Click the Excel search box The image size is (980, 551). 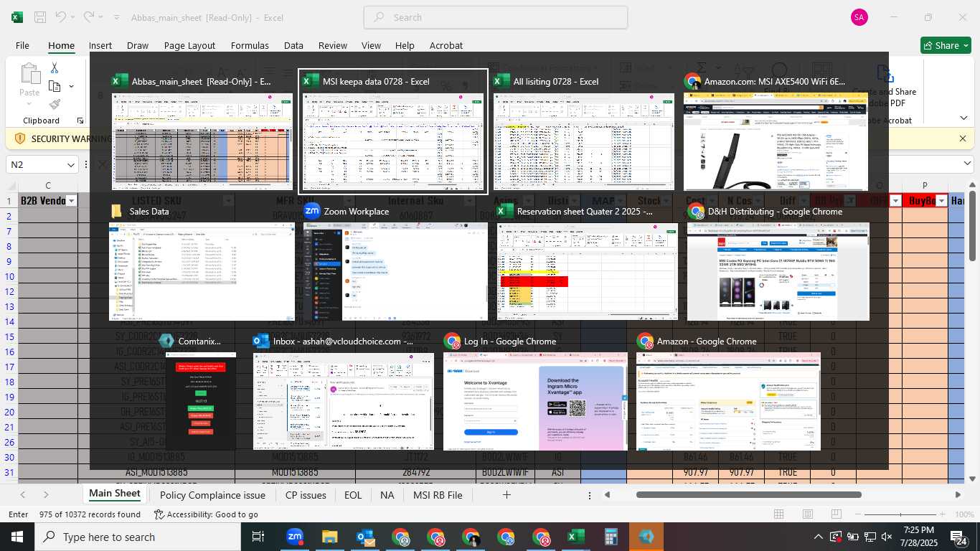(496, 17)
